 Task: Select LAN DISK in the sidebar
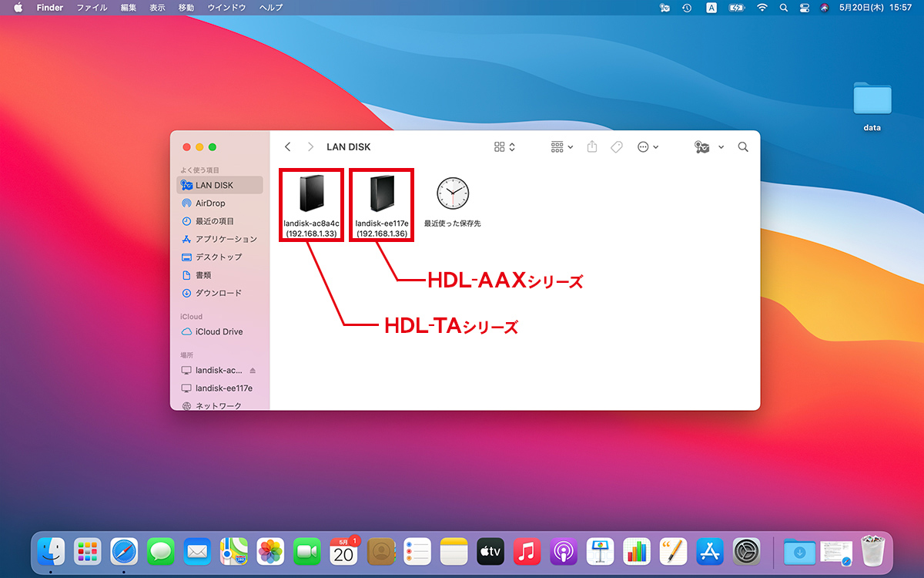pyautogui.click(x=219, y=185)
